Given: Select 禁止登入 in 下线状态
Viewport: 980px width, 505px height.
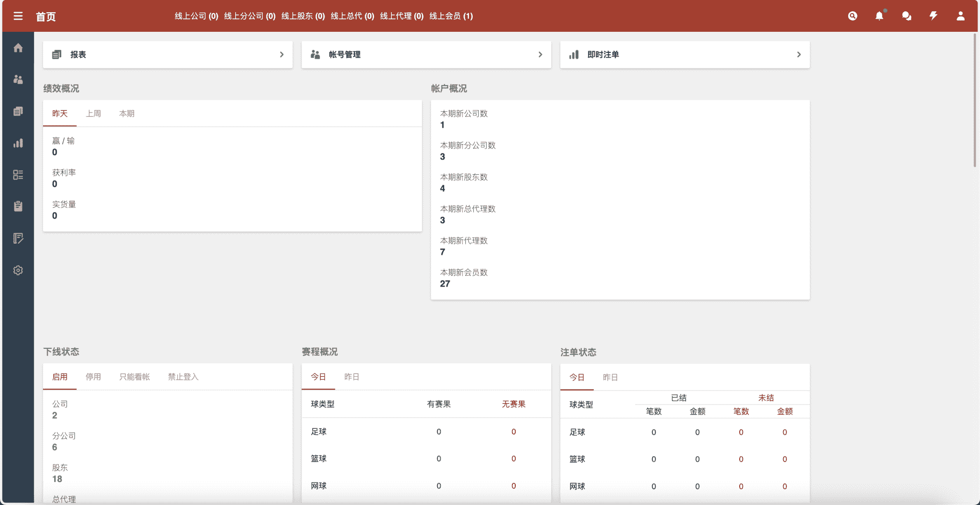Looking at the screenshot, I should point(183,377).
